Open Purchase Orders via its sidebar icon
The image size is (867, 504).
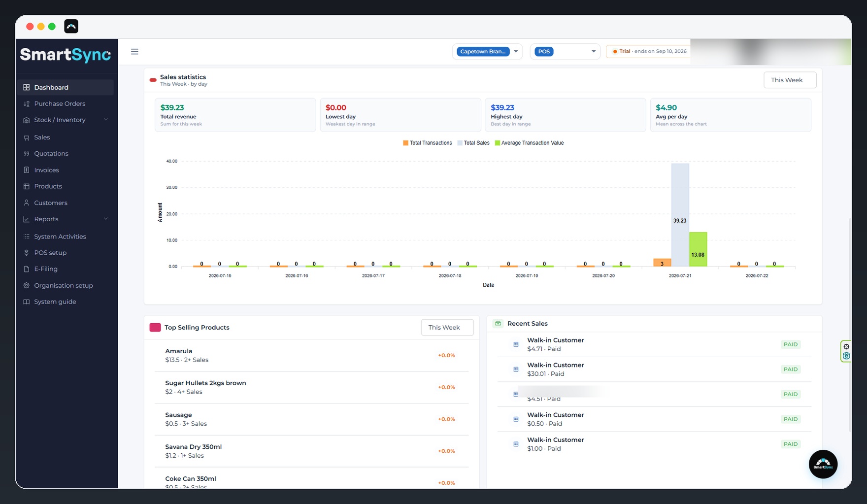27,104
